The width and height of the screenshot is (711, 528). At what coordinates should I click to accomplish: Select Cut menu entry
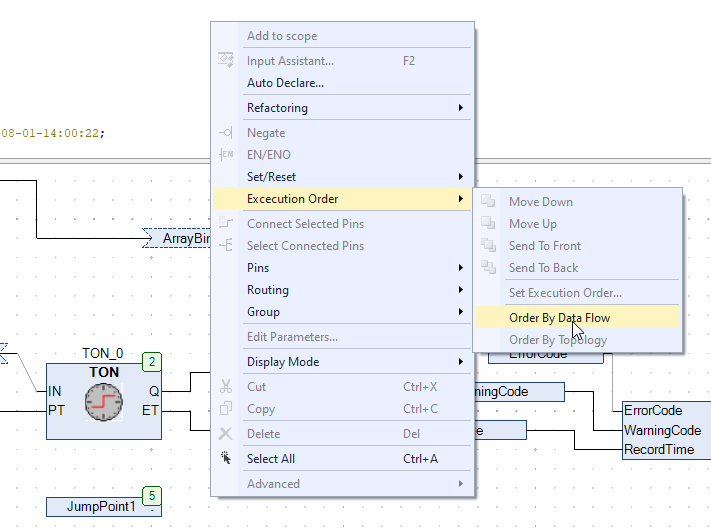coord(342,386)
